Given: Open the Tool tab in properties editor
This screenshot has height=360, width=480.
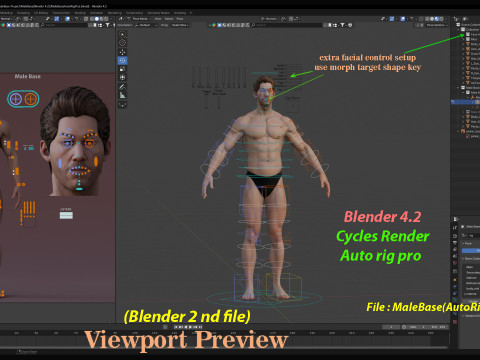Looking at the screenshot, I should pyautogui.click(x=455, y=227).
